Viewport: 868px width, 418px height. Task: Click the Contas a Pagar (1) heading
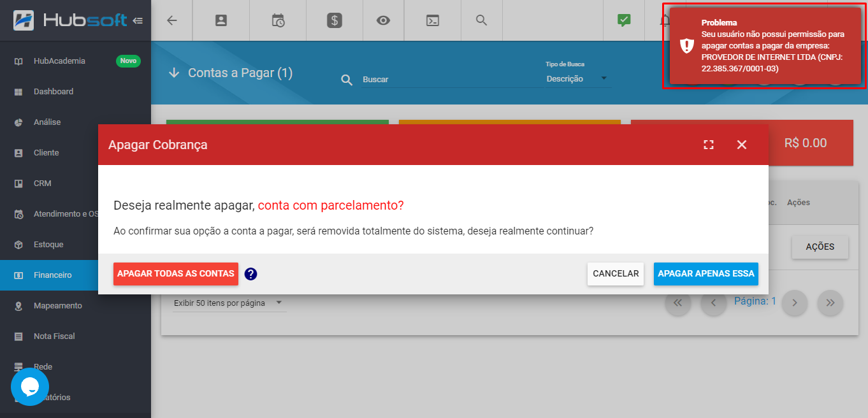click(x=240, y=73)
